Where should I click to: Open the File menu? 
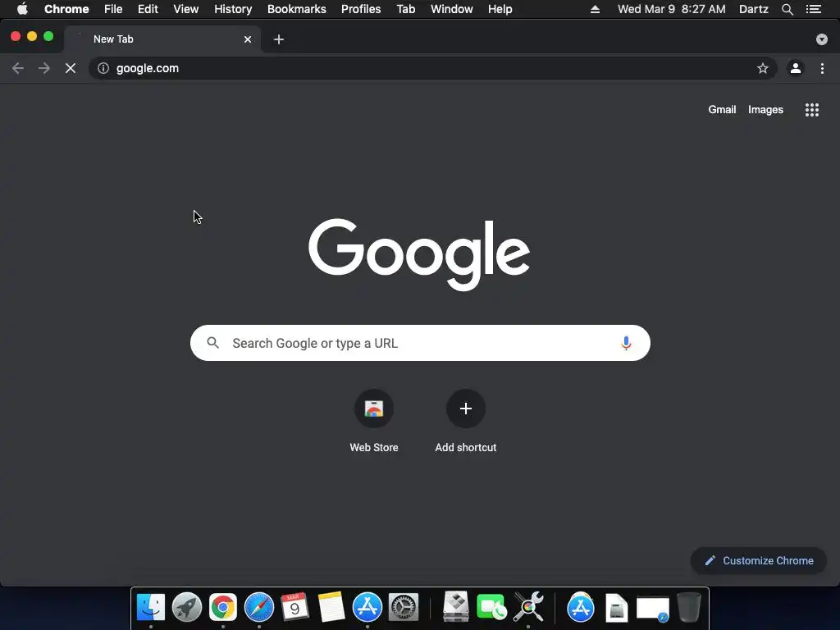tap(113, 9)
